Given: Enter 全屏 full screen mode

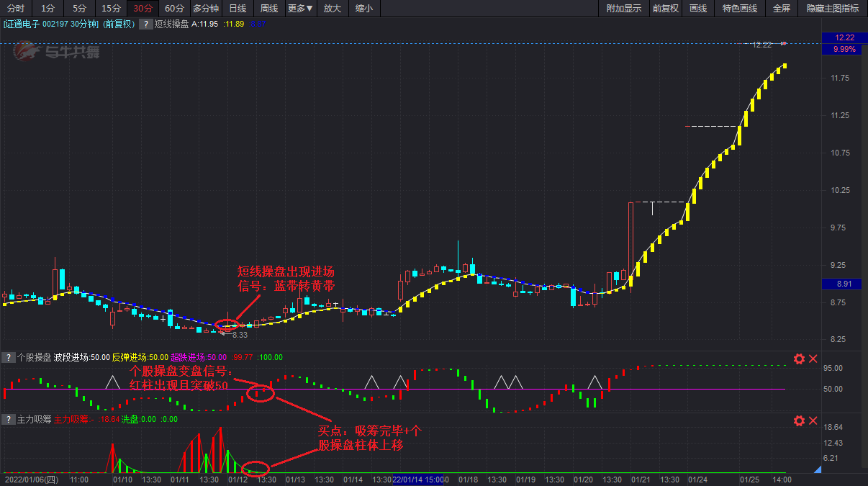Looking at the screenshot, I should coord(782,9).
